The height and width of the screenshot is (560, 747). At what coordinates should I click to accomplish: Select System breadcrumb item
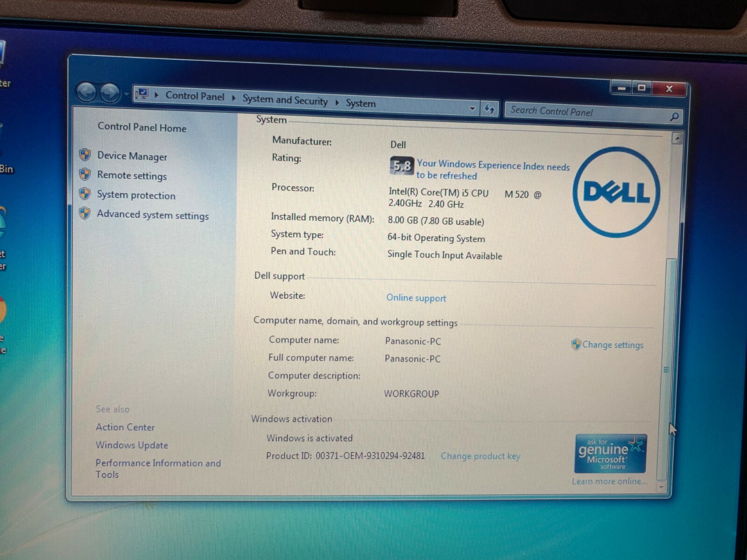pyautogui.click(x=360, y=103)
